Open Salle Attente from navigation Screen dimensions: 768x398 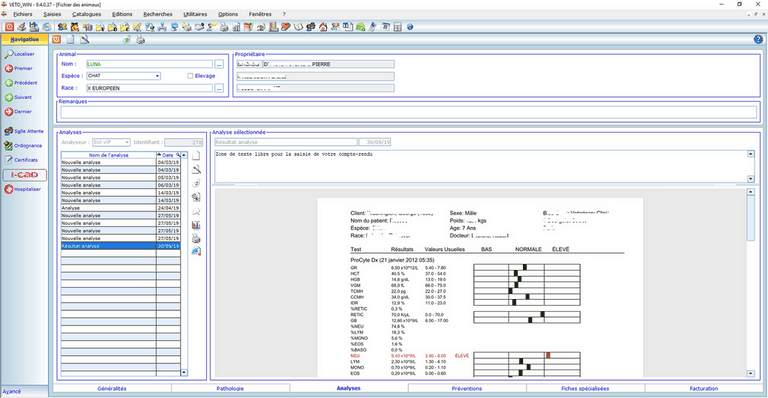tap(24, 131)
